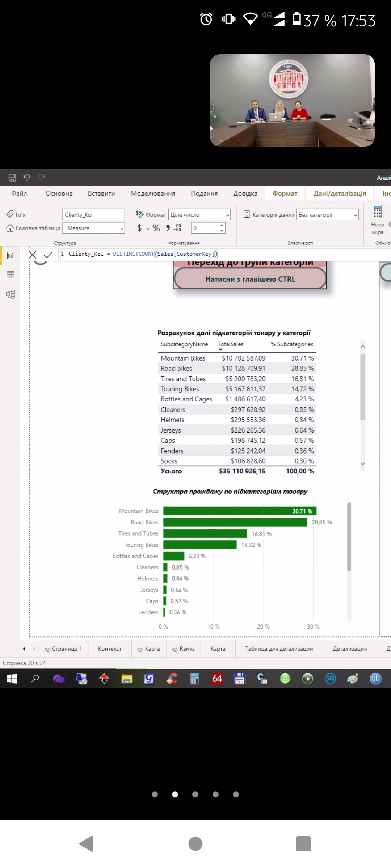The image size is (391, 868).
Task: Open Model view icon in sidebar
Action: click(x=10, y=294)
